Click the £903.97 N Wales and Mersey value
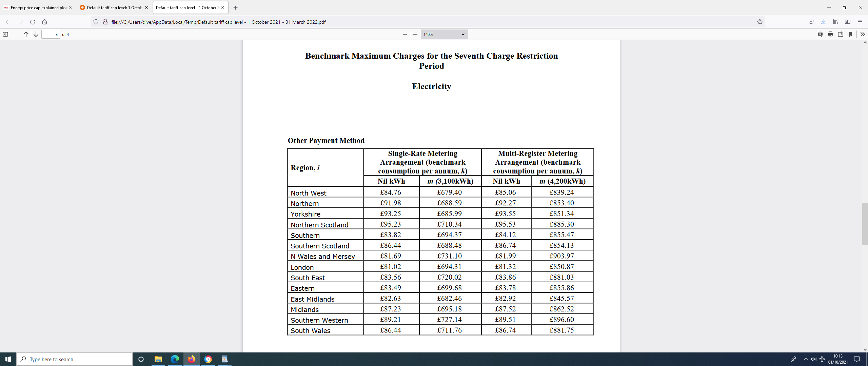This screenshot has width=868, height=366. pyautogui.click(x=561, y=256)
